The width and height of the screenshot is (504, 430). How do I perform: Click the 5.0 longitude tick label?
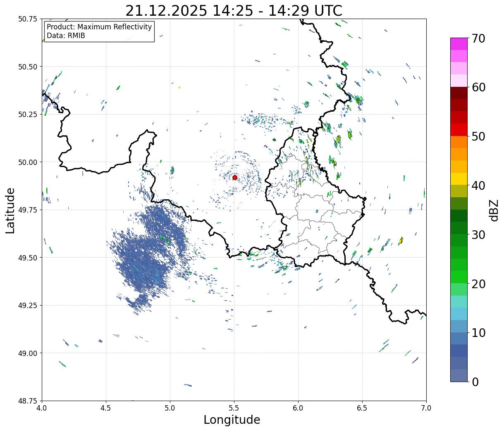coord(170,408)
